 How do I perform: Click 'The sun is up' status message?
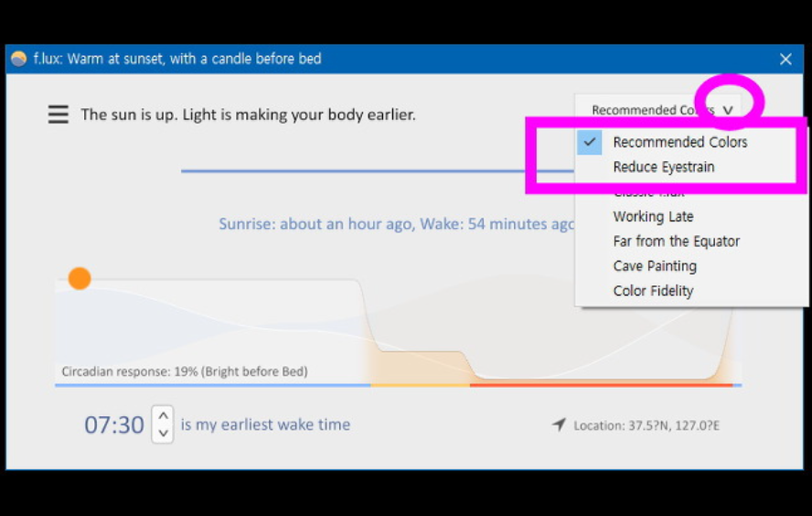[248, 114]
